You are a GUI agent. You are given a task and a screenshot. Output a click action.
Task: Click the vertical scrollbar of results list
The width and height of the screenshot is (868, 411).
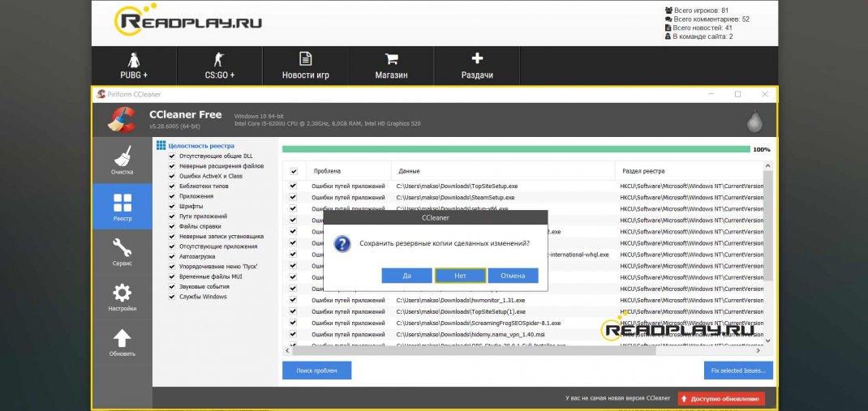[768, 225]
